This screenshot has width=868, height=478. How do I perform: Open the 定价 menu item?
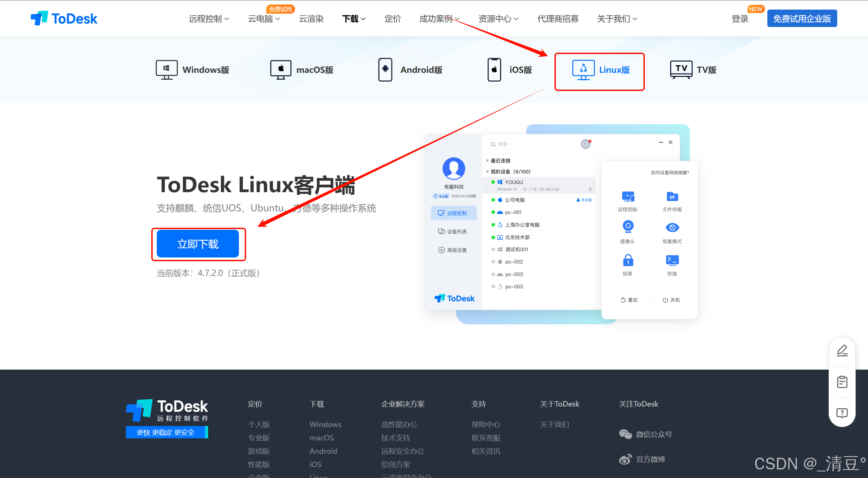click(x=392, y=19)
